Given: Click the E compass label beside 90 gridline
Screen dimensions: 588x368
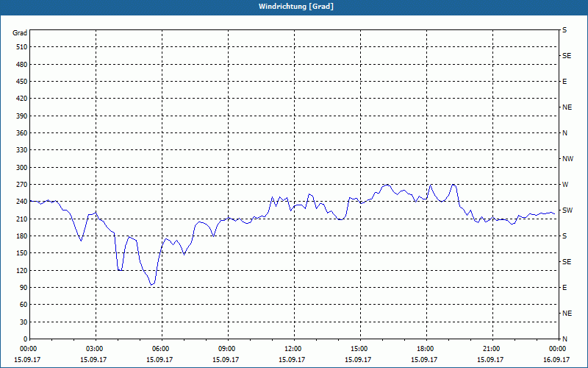Looking at the screenshot, I should [564, 288].
